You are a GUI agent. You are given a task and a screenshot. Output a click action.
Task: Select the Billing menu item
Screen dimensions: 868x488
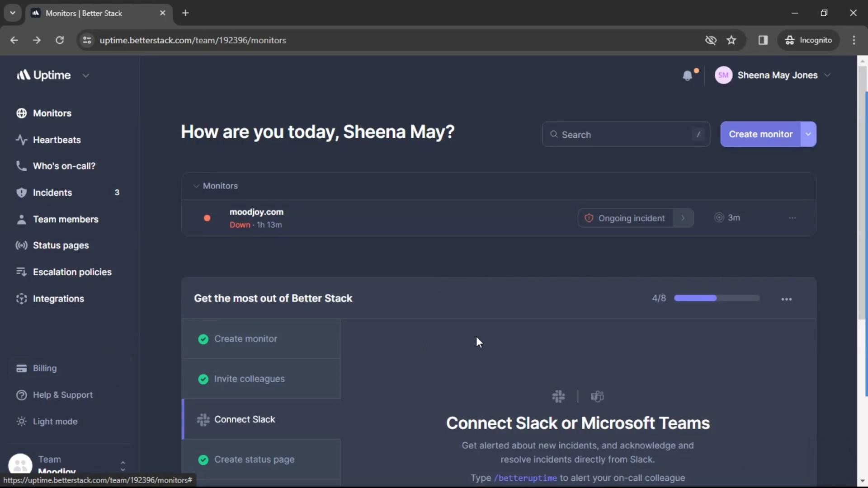pos(44,368)
